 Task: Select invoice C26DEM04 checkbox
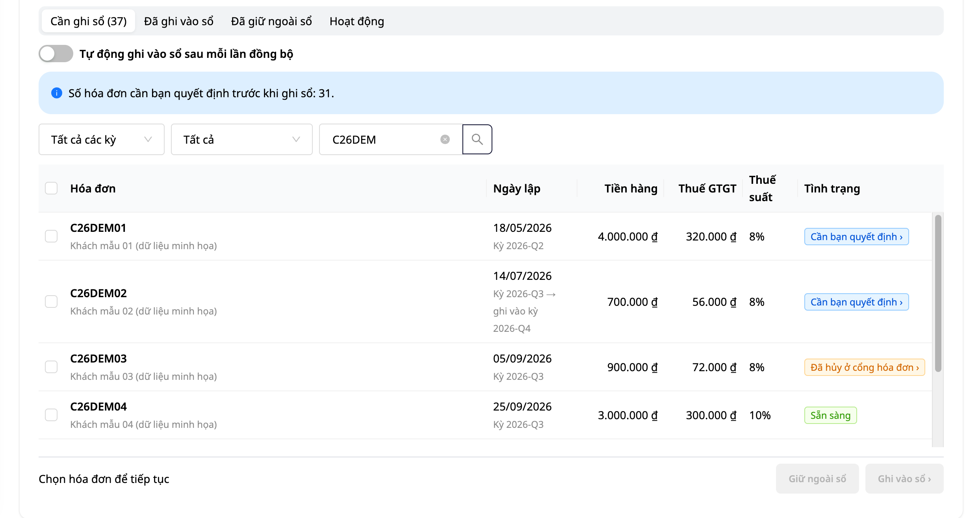[x=51, y=415]
